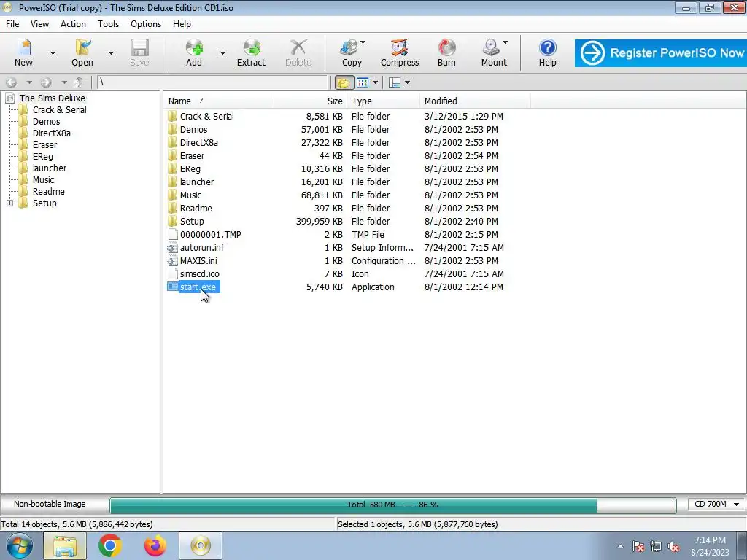Toggle the folder tree pane icon

[344, 82]
